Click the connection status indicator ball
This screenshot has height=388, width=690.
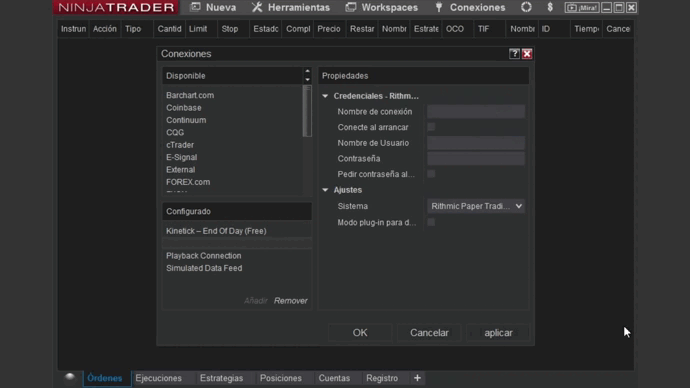pyautogui.click(x=70, y=377)
